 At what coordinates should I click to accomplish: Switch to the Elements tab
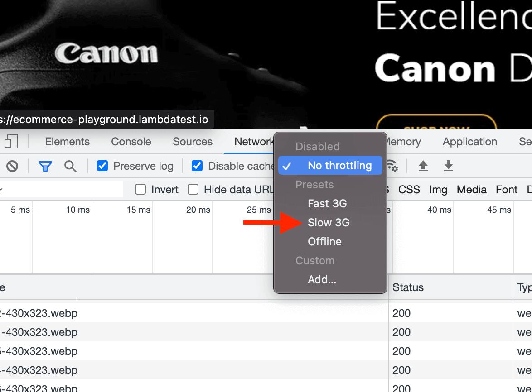(67, 141)
